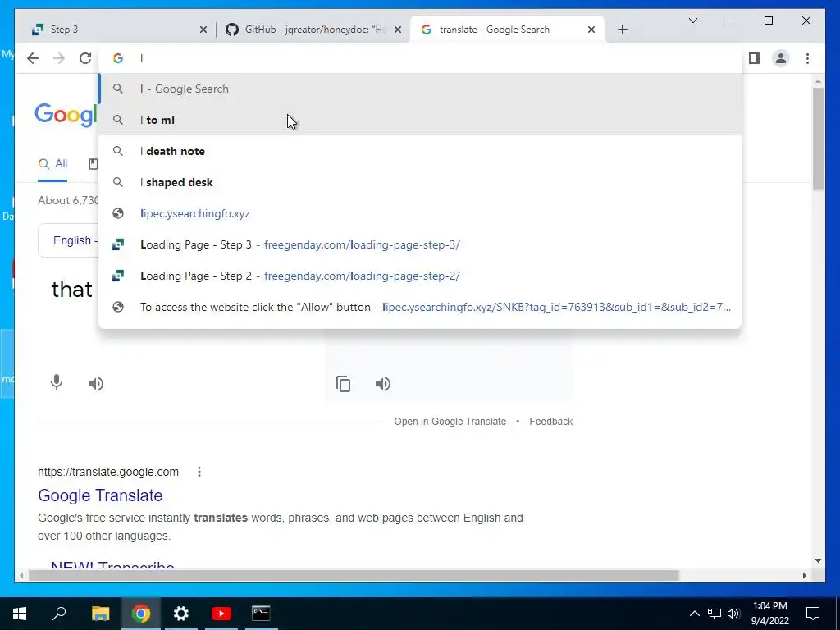Viewport: 840px width, 630px height.
Task: Open the tab search chevron
Action: pos(692,21)
